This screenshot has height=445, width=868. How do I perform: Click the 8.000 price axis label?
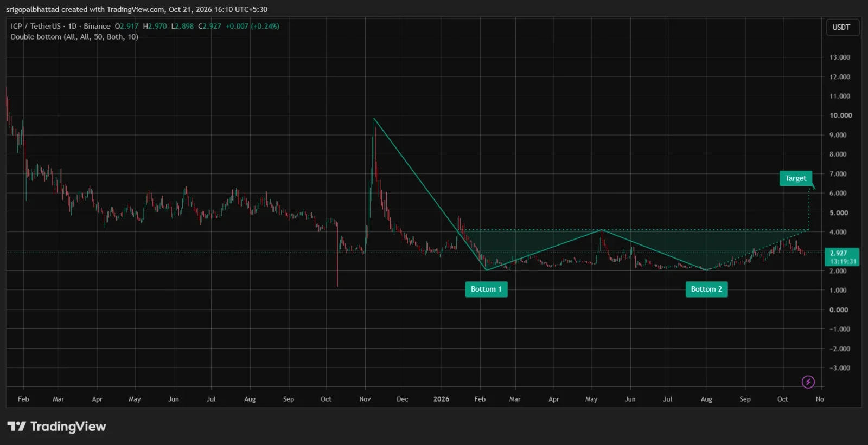tap(838, 154)
